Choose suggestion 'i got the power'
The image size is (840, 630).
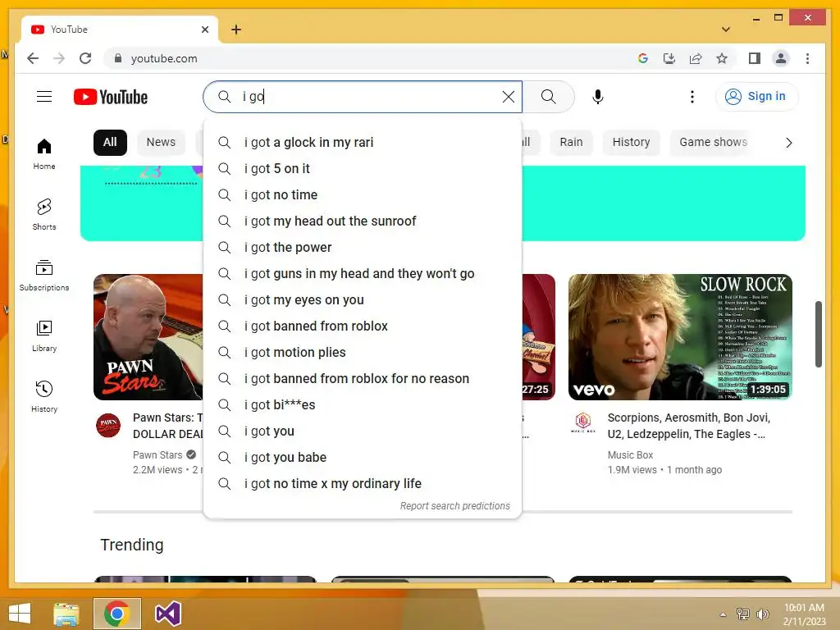pyautogui.click(x=363, y=248)
